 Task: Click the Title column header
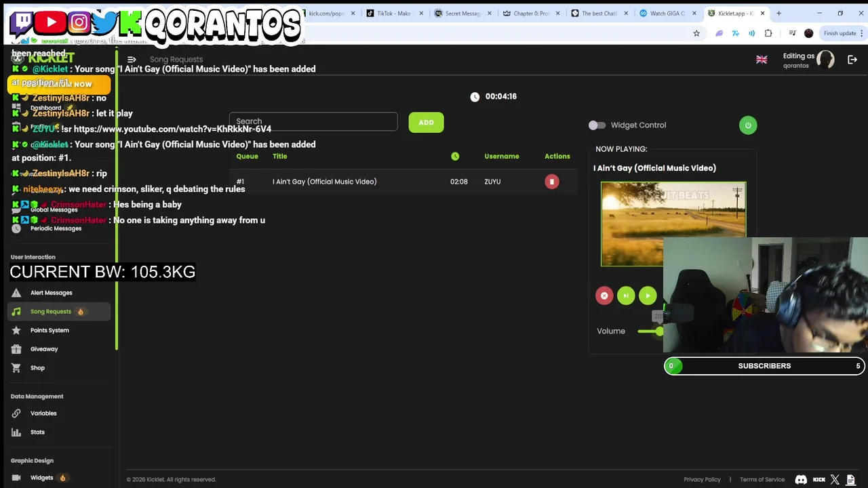pos(279,157)
